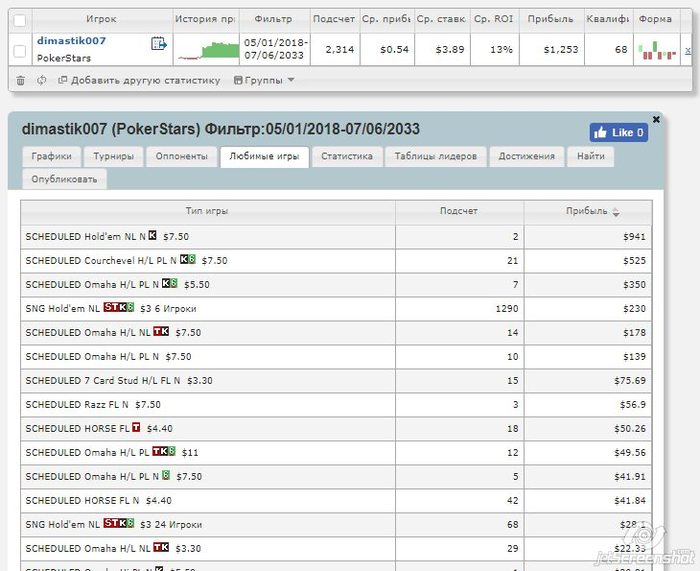The image size is (700, 571).
Task: Open the export icon next to dimastik007
Action: 158,43
